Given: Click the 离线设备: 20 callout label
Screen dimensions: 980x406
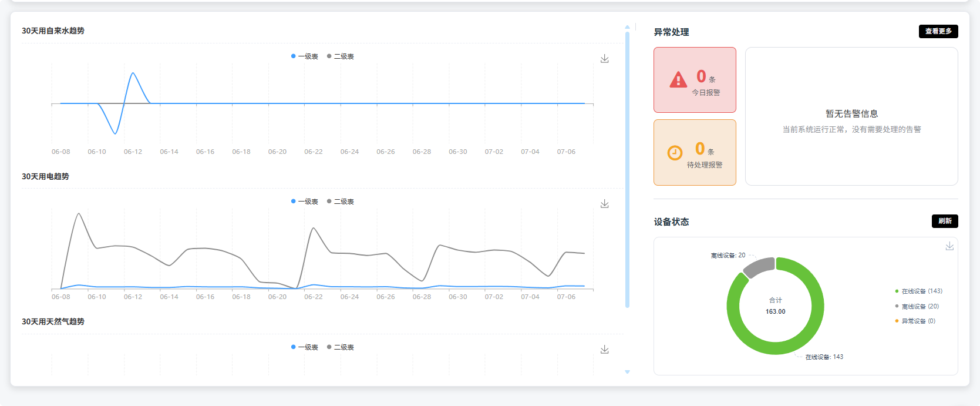Looking at the screenshot, I should point(728,256).
